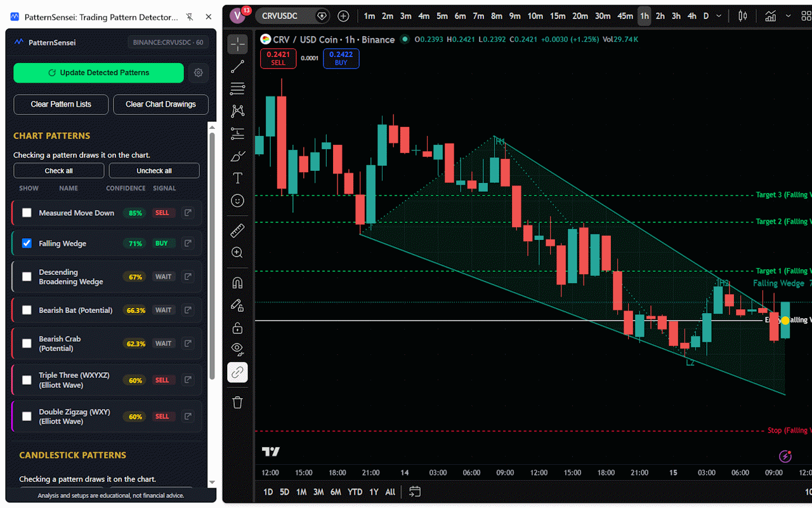
Task: Open the candle chart type selector
Action: [742, 16]
